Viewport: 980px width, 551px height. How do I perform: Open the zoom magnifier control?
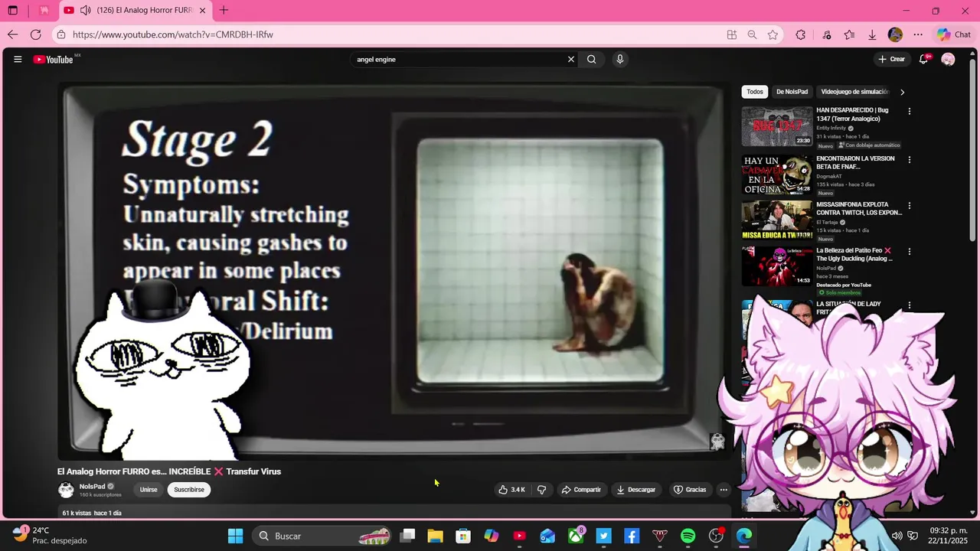752,34
